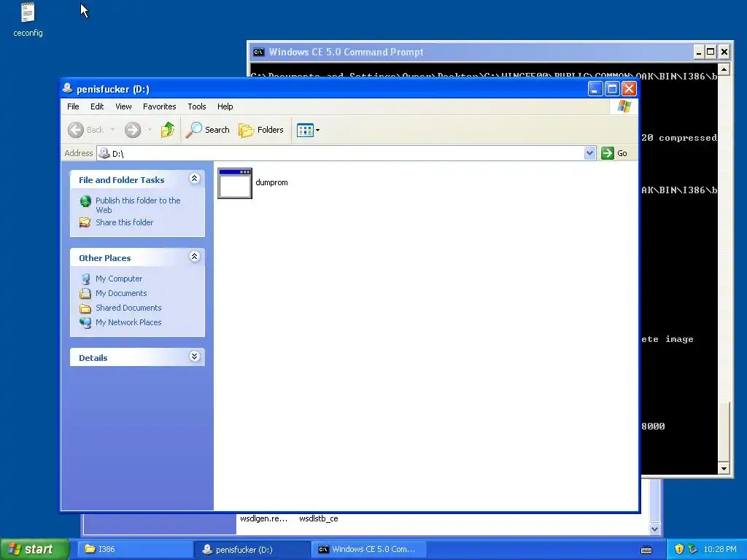Image resolution: width=747 pixels, height=560 pixels.
Task: Go to My Computer
Action: point(119,279)
